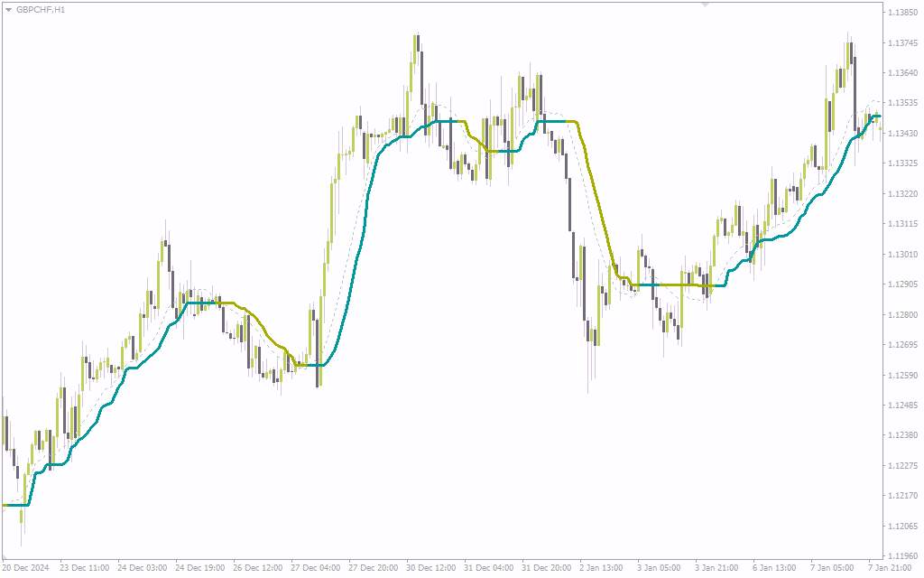Click the 1.12065 price label
The image size is (924, 578).
[x=902, y=527]
